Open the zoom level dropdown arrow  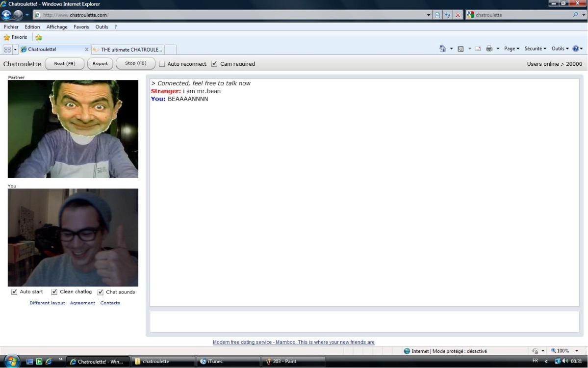pos(577,351)
